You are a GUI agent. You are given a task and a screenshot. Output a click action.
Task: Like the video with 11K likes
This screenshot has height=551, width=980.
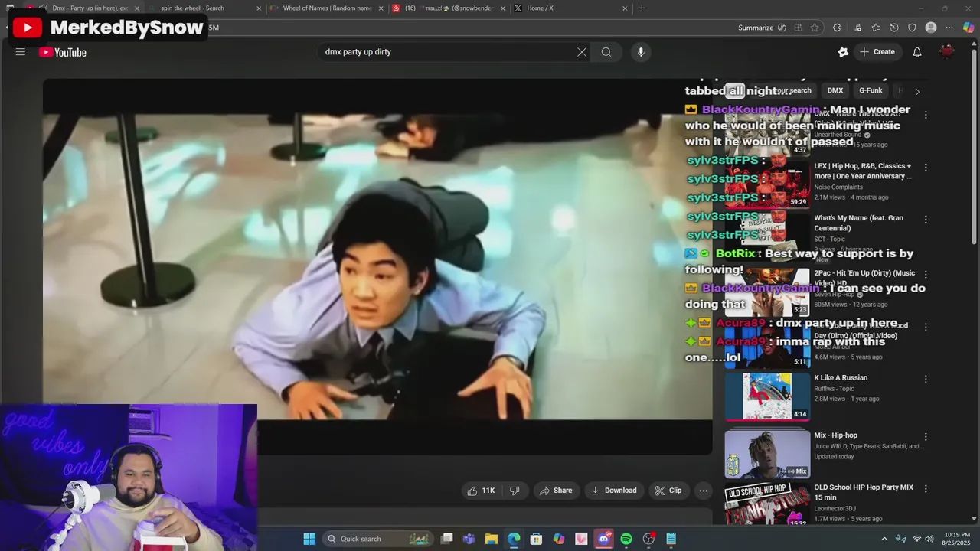tap(481, 491)
